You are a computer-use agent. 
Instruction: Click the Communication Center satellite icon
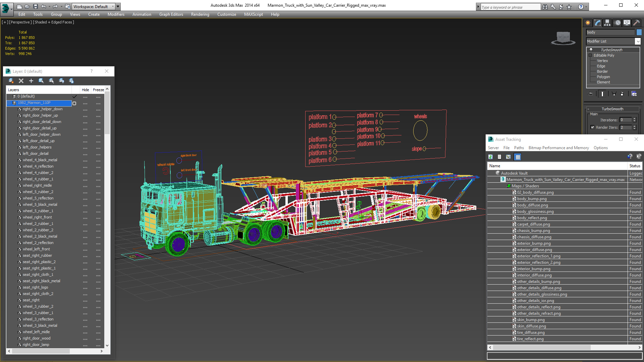[x=561, y=7]
